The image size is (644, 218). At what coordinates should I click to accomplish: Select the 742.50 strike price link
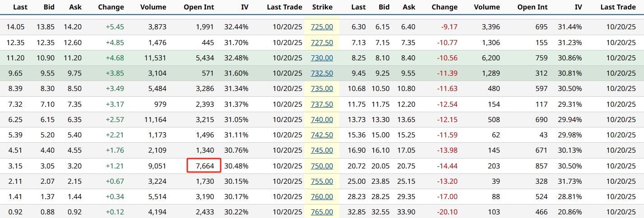[x=322, y=135]
